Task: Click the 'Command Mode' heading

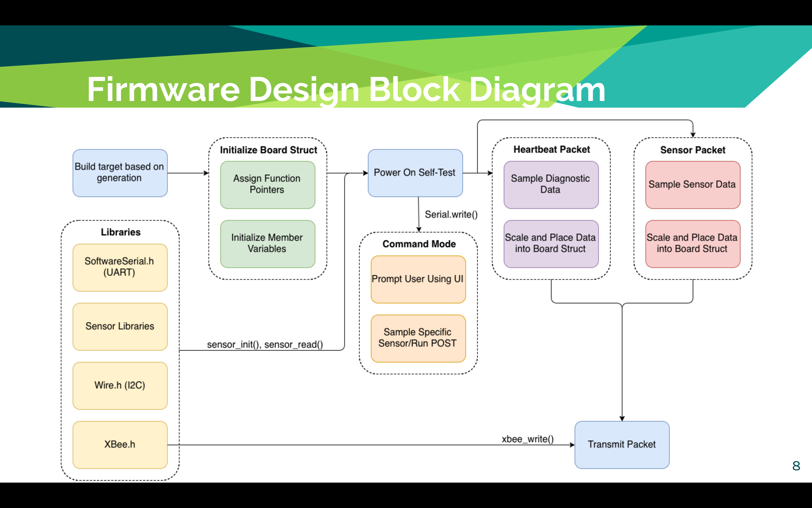Action: 419,244
